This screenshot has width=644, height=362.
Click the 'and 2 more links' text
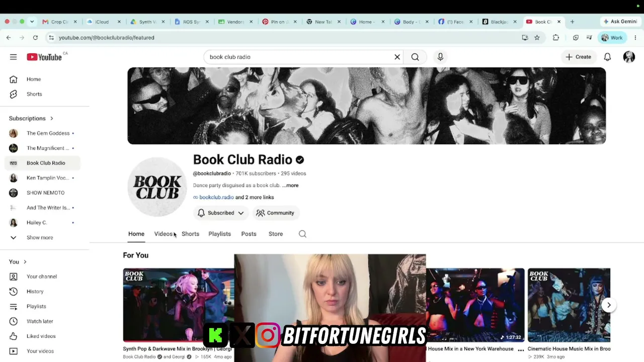pos(255,198)
